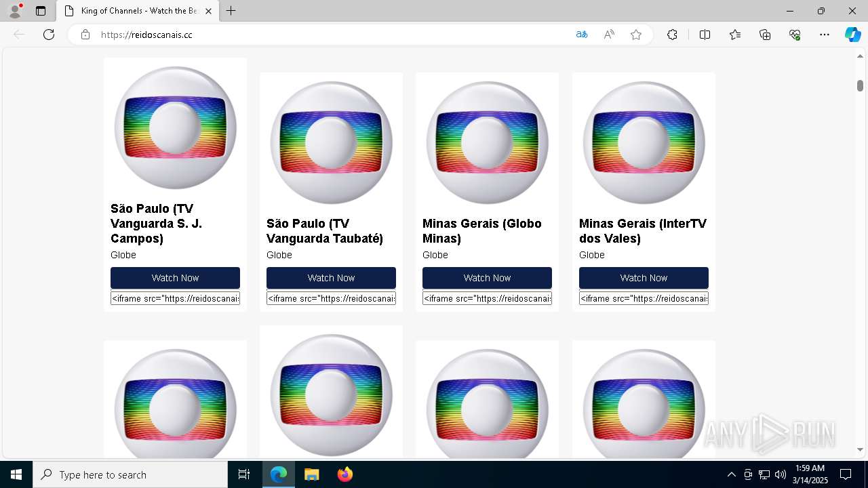Activate Read aloud icon
This screenshot has height=488, width=868.
coord(609,35)
